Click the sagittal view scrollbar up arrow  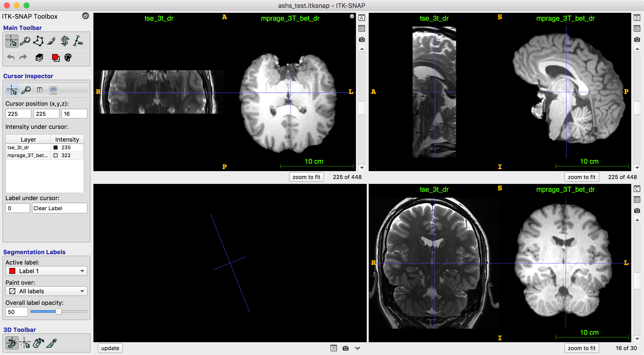point(637,49)
